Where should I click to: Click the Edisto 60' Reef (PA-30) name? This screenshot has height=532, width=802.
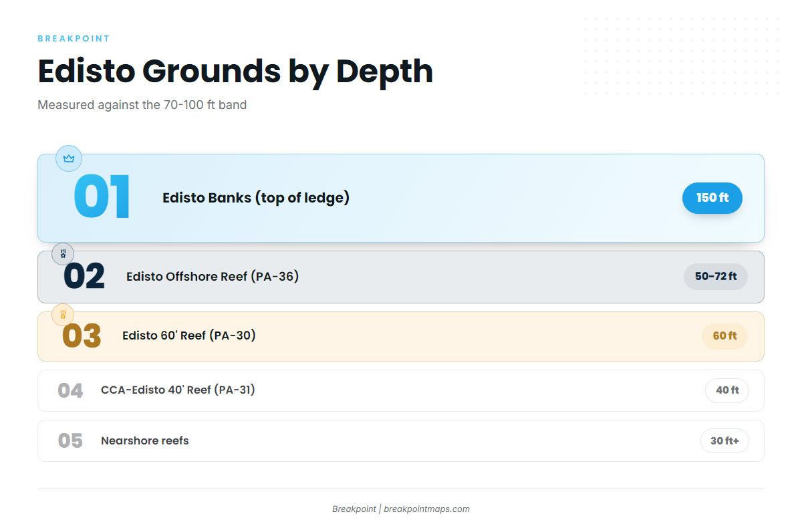click(x=189, y=336)
